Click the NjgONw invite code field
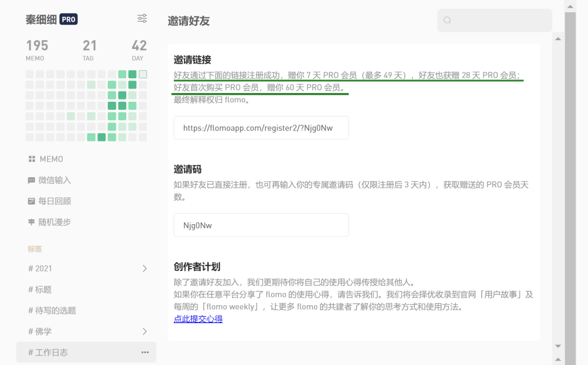This screenshot has height=365, width=588. click(261, 225)
